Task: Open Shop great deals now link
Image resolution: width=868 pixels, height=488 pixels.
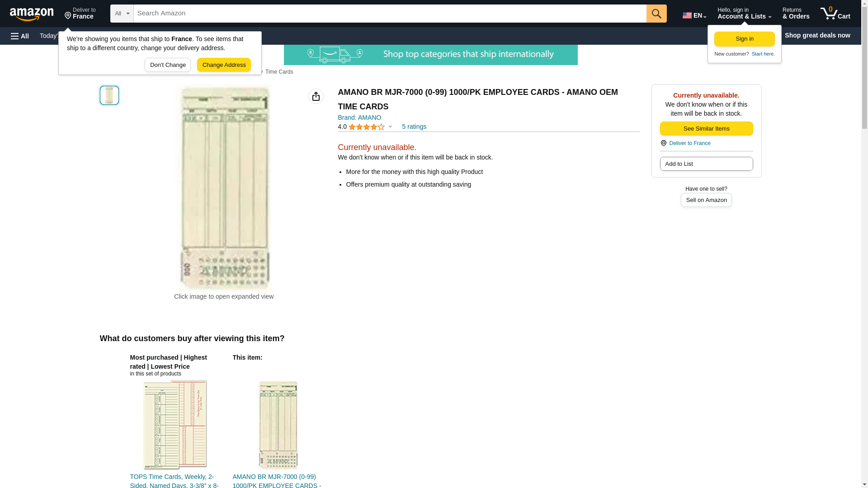Action: [817, 35]
